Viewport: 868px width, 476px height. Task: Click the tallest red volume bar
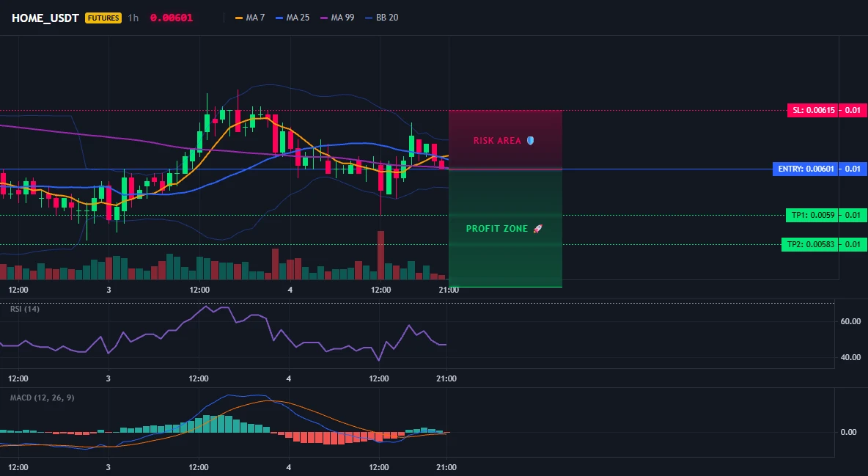pyautogui.click(x=381, y=255)
